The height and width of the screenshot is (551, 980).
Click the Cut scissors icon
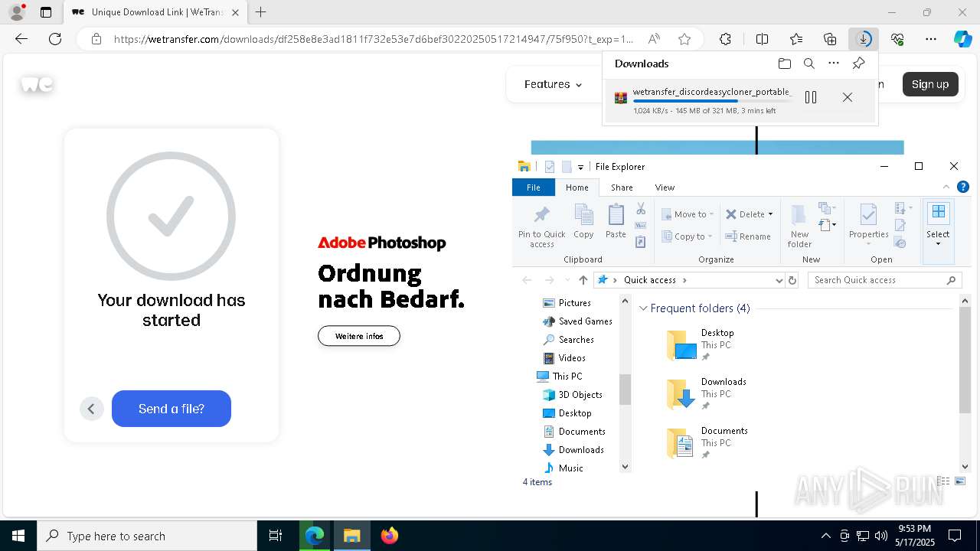641,209
